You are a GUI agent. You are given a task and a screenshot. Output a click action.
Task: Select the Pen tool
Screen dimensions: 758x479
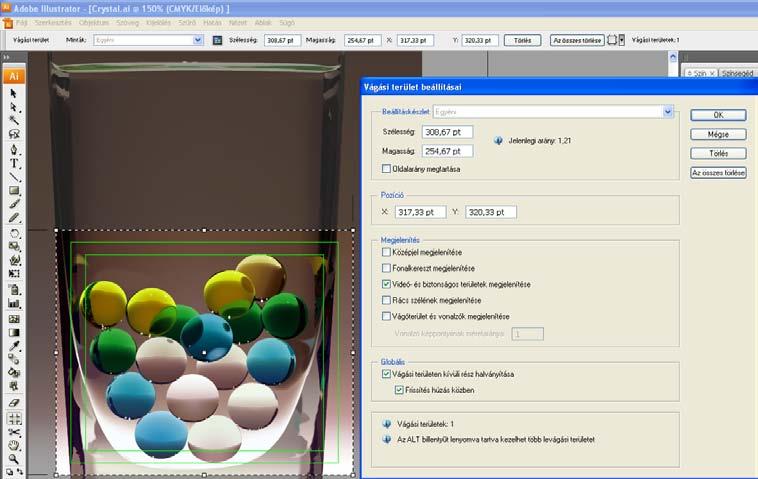14,149
